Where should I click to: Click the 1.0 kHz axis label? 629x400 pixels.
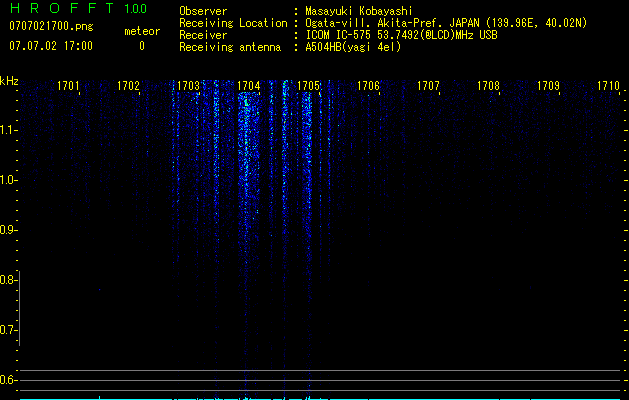(7, 180)
